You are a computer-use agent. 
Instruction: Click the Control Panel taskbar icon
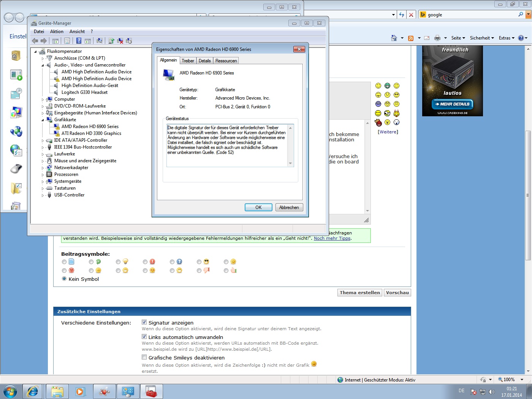coord(128,391)
